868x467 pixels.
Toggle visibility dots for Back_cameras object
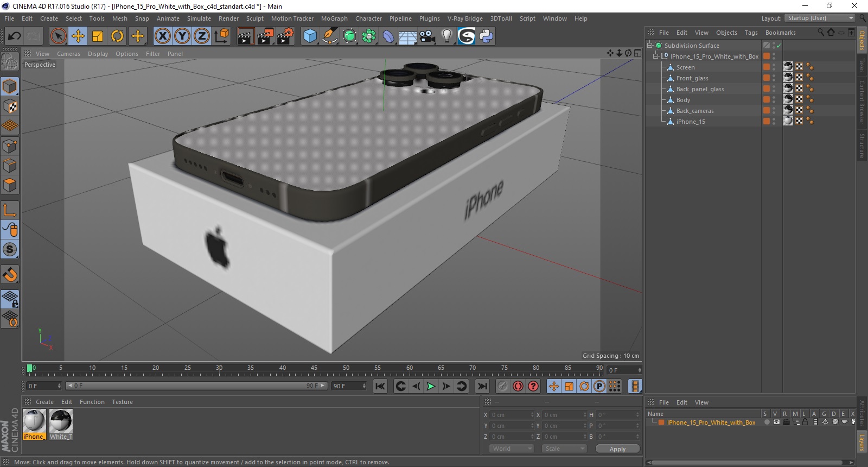(x=774, y=110)
